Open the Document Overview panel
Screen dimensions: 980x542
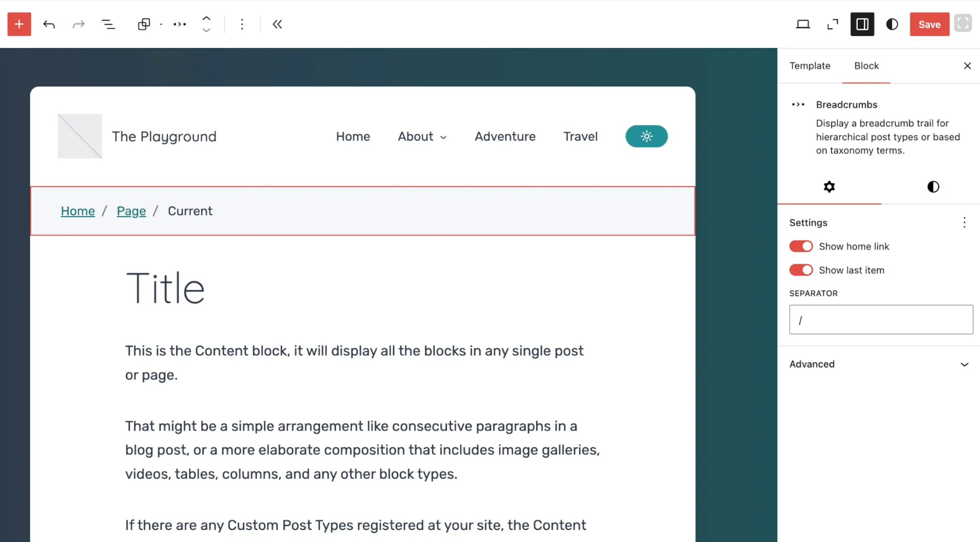[107, 24]
